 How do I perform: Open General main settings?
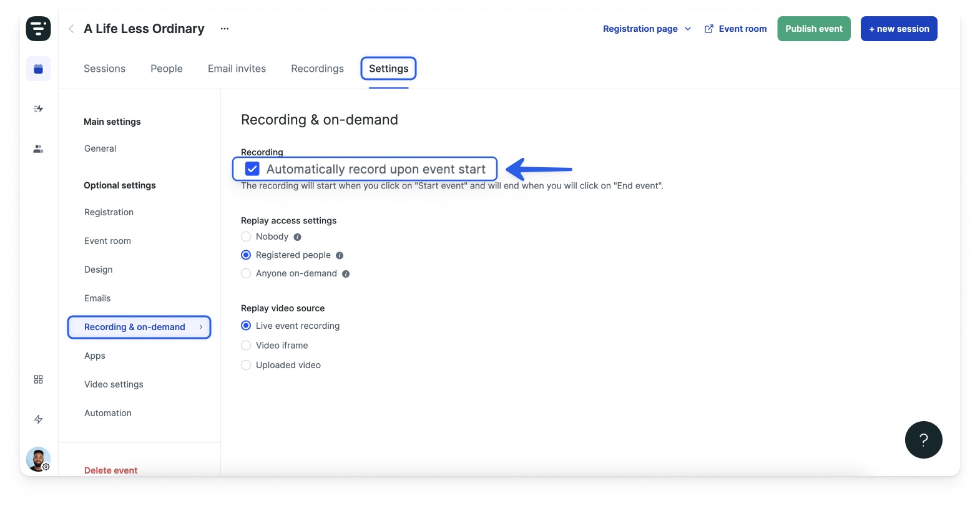(x=100, y=148)
